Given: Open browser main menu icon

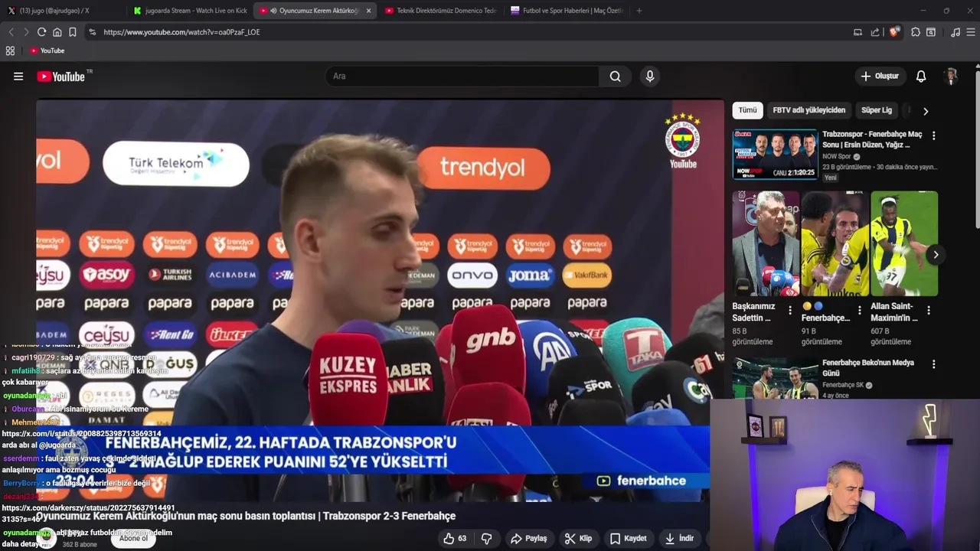Looking at the screenshot, I should point(971,32).
